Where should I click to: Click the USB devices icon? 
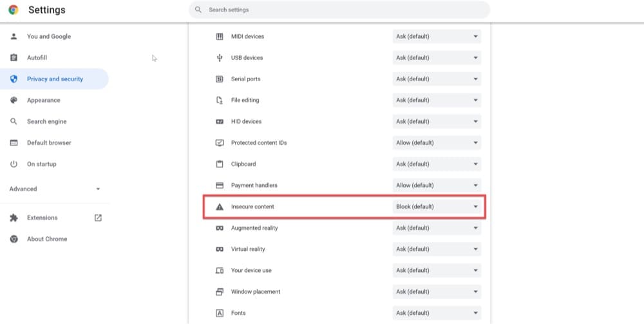[x=220, y=58]
